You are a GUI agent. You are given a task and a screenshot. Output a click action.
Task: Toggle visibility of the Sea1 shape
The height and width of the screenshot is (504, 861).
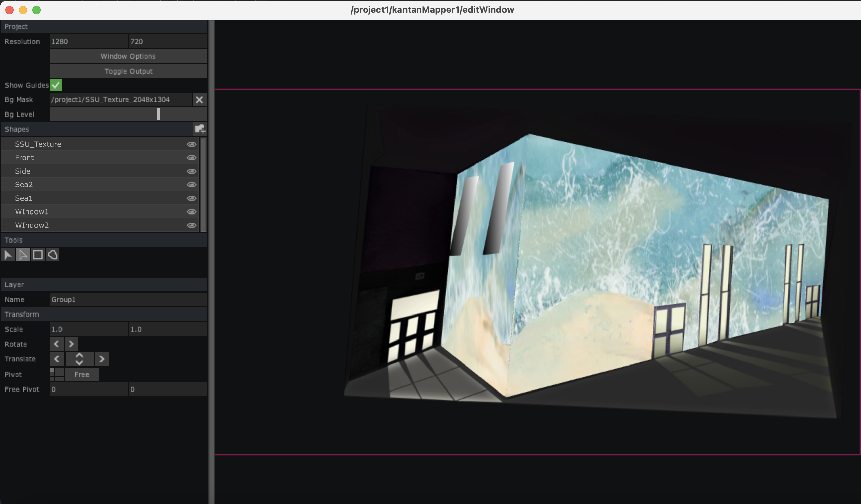point(191,198)
